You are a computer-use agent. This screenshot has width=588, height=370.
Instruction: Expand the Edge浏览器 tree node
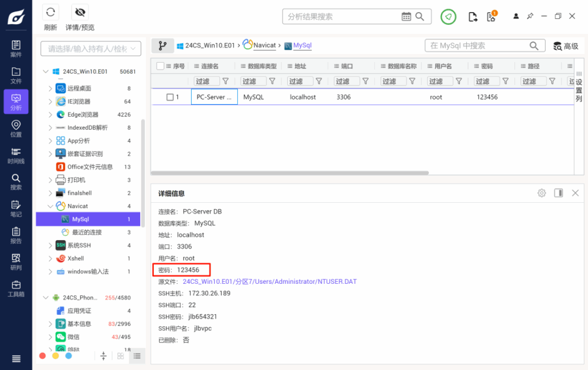tap(50, 115)
